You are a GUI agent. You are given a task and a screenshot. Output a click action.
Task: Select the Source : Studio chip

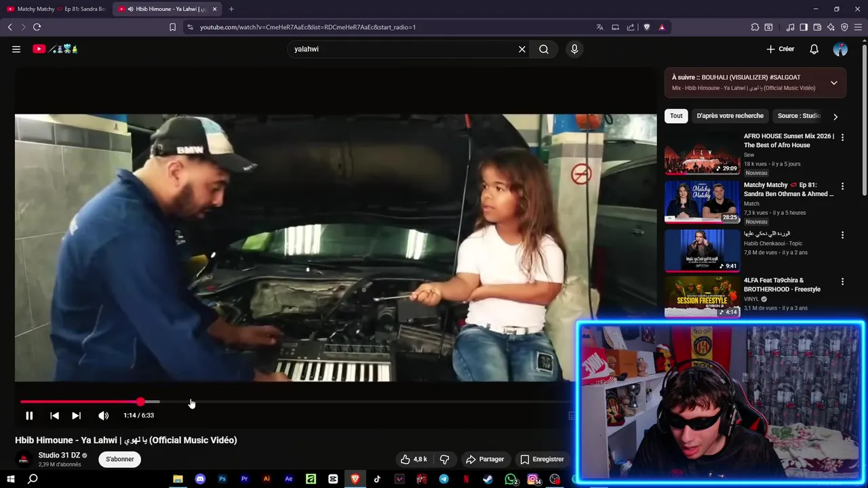coord(799,116)
